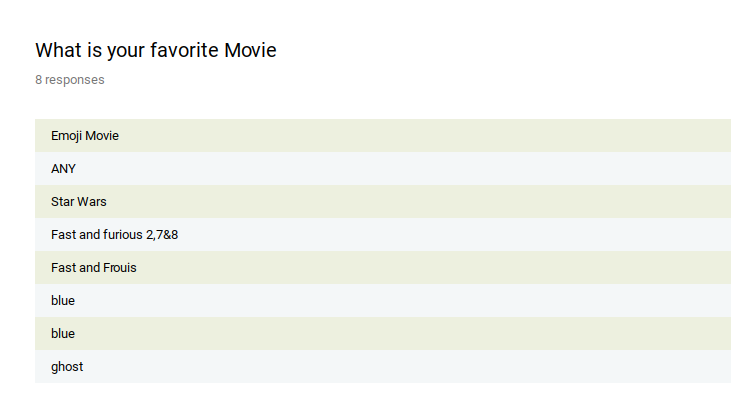Select the "ANY" response entry

click(63, 169)
